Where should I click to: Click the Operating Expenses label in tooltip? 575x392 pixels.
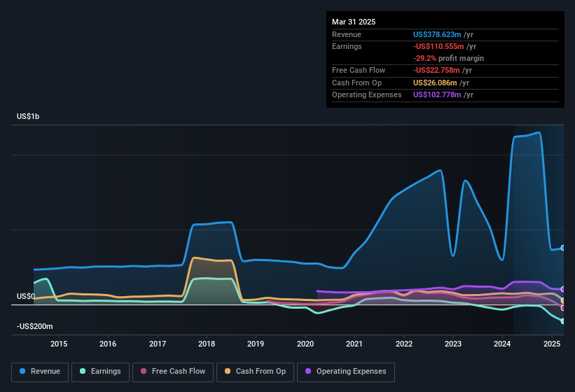click(x=367, y=95)
